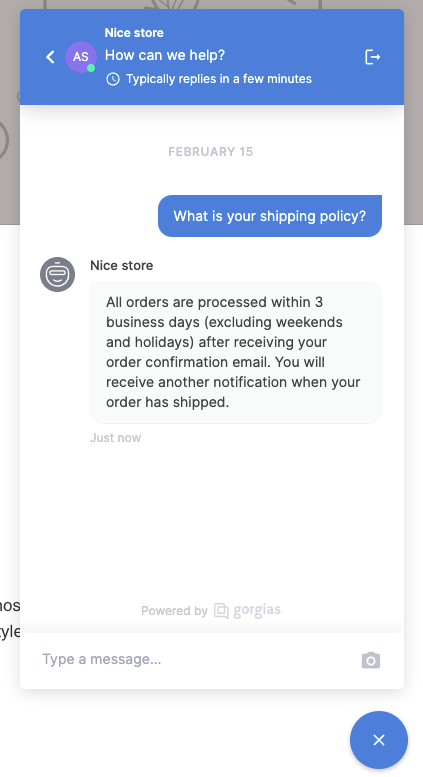The image size is (423, 777).
Task: Click the FEBRUARY 15 date separator
Action: (211, 152)
